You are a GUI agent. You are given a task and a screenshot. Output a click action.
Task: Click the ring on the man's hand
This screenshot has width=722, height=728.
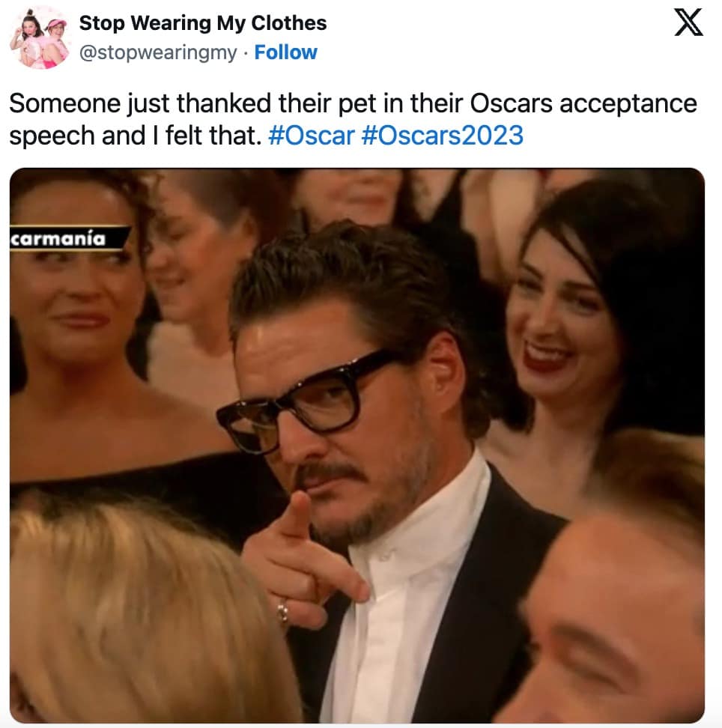pyautogui.click(x=282, y=612)
